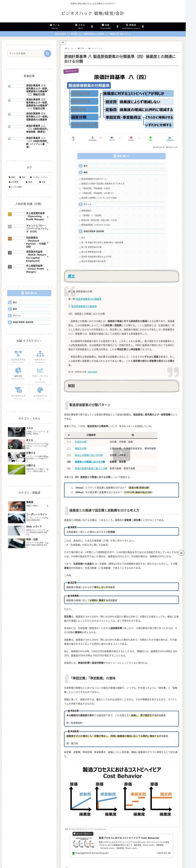This screenshot has width=196, height=868.
Task: Open the 形態別分類 link in the table
Action: coord(80,442)
